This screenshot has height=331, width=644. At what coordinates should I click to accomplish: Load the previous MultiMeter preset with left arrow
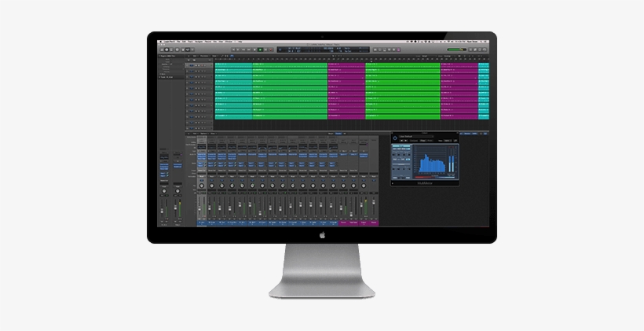point(401,140)
